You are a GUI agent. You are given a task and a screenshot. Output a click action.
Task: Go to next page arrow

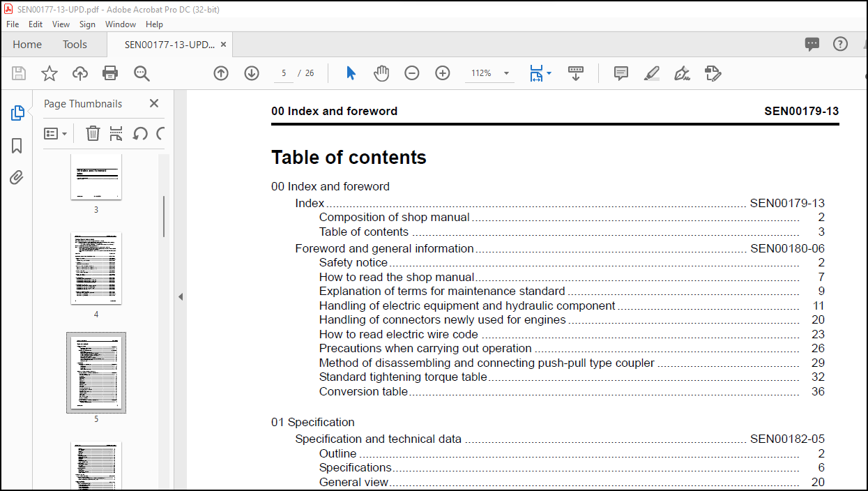(252, 73)
